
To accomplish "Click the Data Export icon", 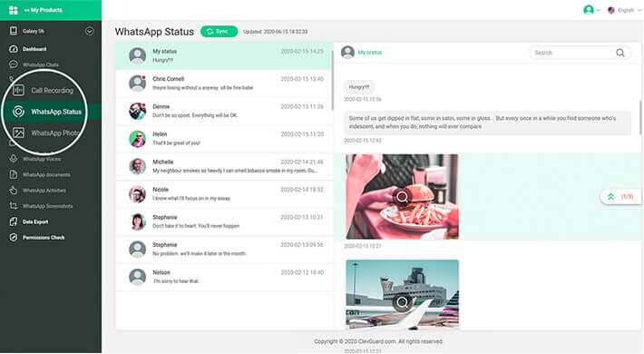I will [14, 221].
